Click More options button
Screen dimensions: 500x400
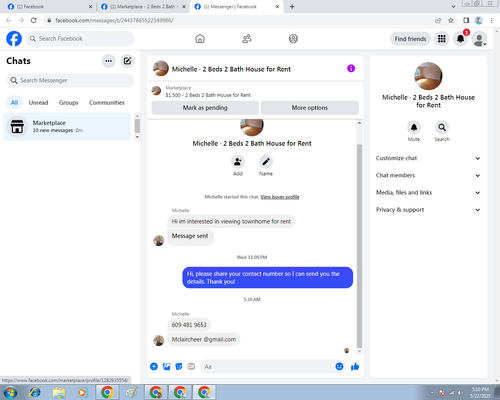[x=310, y=108]
